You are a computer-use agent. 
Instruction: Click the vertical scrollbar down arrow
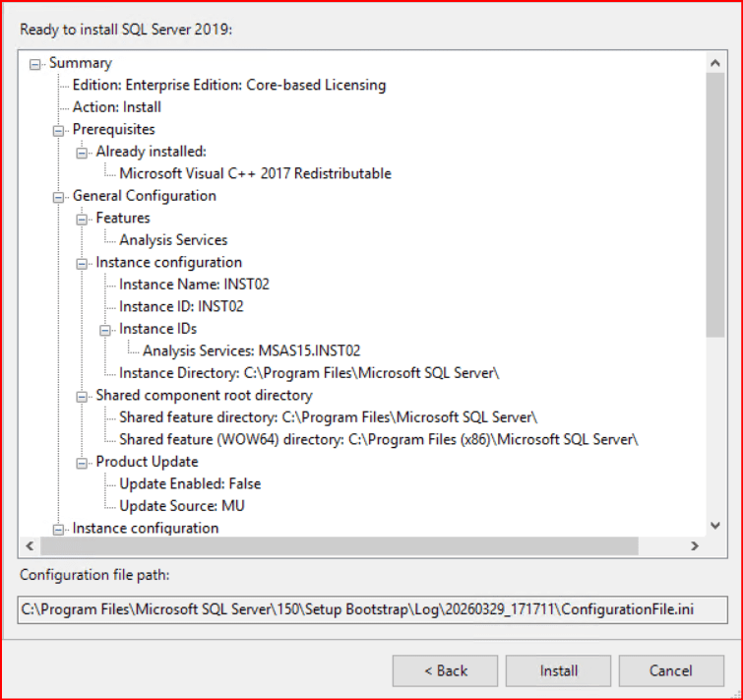[716, 527]
